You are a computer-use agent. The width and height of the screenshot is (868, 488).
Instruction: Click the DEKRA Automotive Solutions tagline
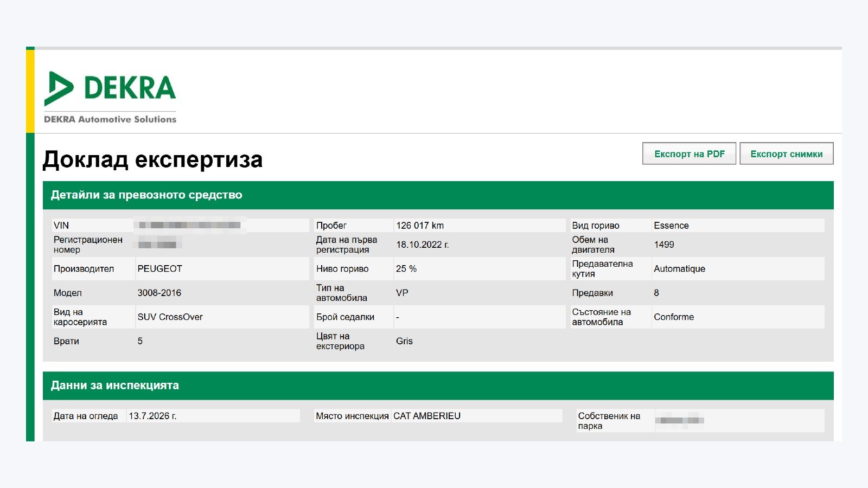tap(110, 119)
